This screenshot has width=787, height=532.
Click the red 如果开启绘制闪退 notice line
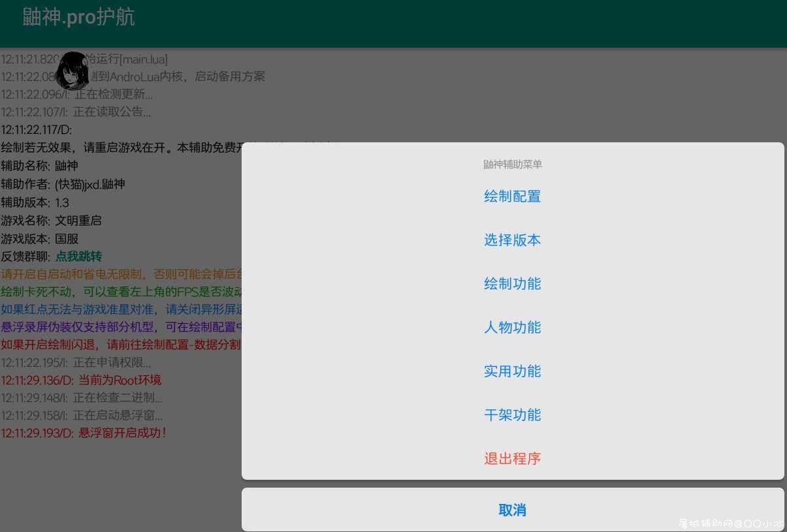tap(121, 345)
